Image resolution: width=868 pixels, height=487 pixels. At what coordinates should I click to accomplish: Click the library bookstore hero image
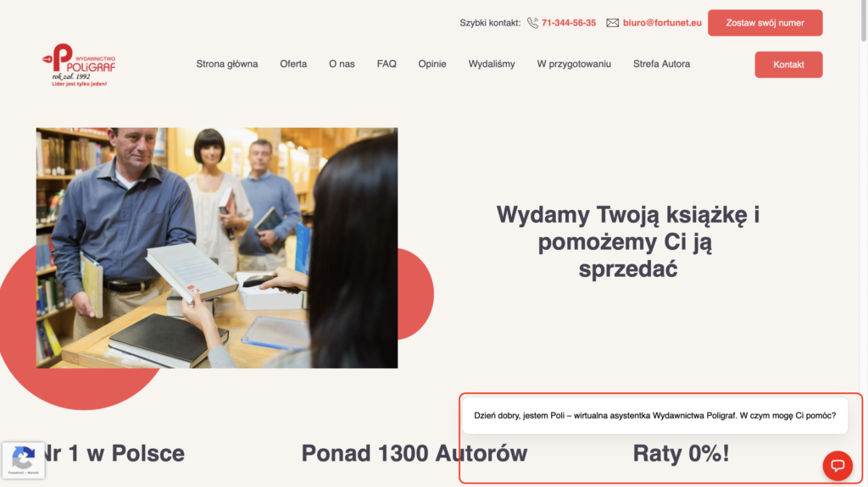coord(217,248)
